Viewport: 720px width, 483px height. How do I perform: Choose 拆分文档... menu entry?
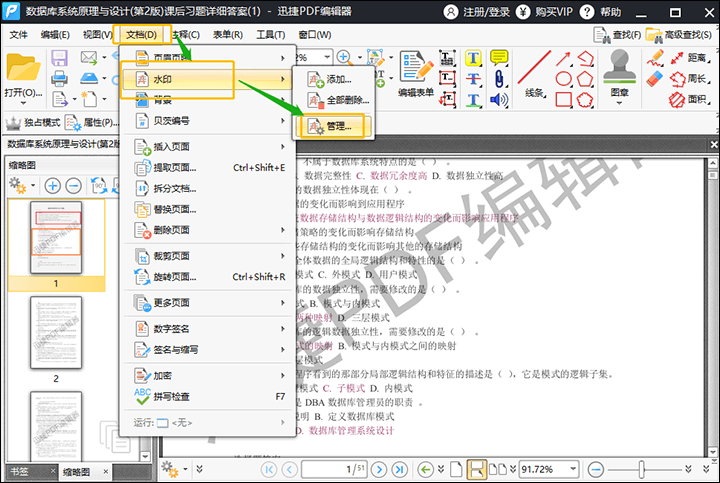point(207,188)
